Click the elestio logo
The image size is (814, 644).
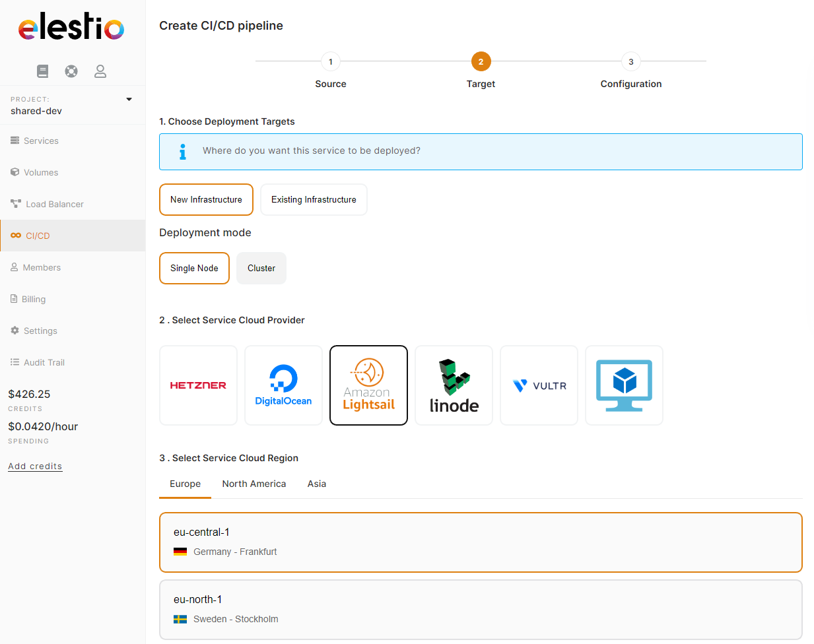pyautogui.click(x=71, y=26)
